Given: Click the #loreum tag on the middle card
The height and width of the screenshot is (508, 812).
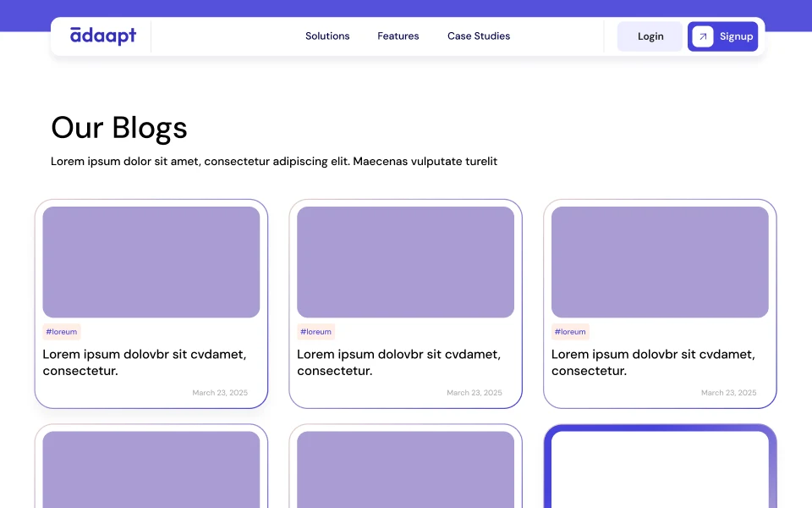Looking at the screenshot, I should coord(315,332).
